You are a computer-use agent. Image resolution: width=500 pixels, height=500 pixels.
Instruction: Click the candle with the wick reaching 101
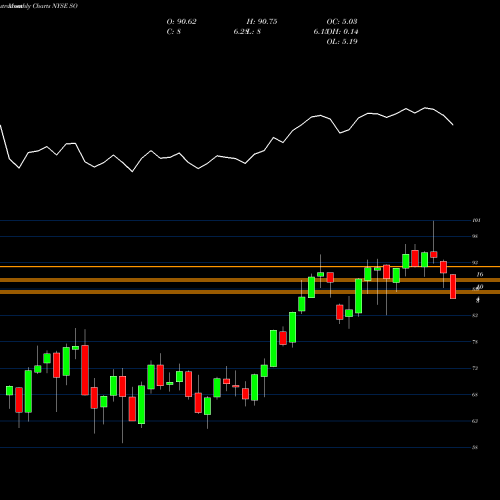[434, 255]
